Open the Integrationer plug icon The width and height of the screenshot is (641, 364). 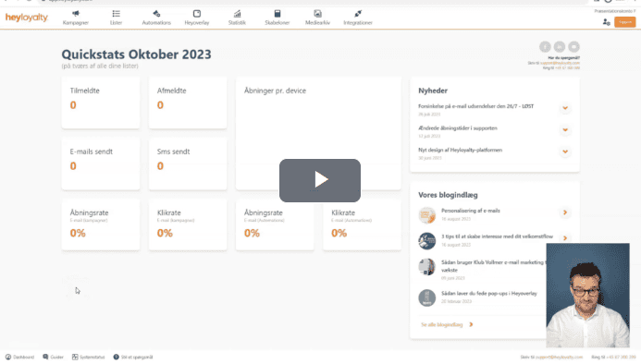click(358, 14)
